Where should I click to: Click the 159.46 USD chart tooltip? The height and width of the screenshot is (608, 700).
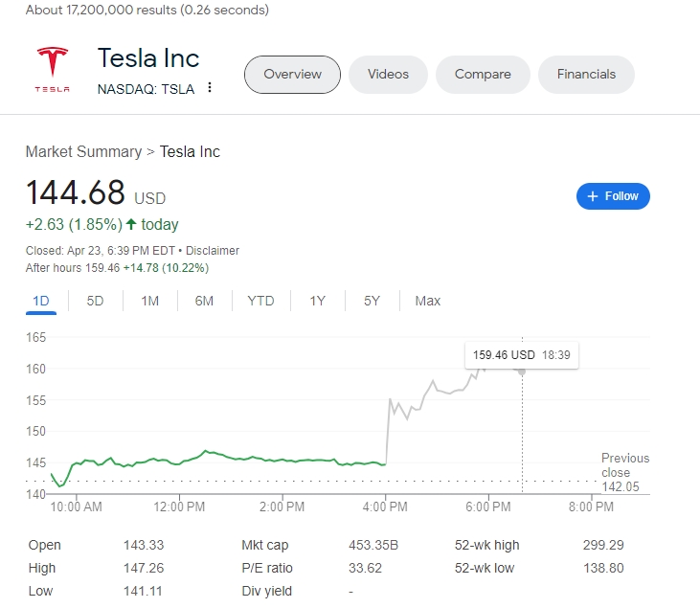521,355
